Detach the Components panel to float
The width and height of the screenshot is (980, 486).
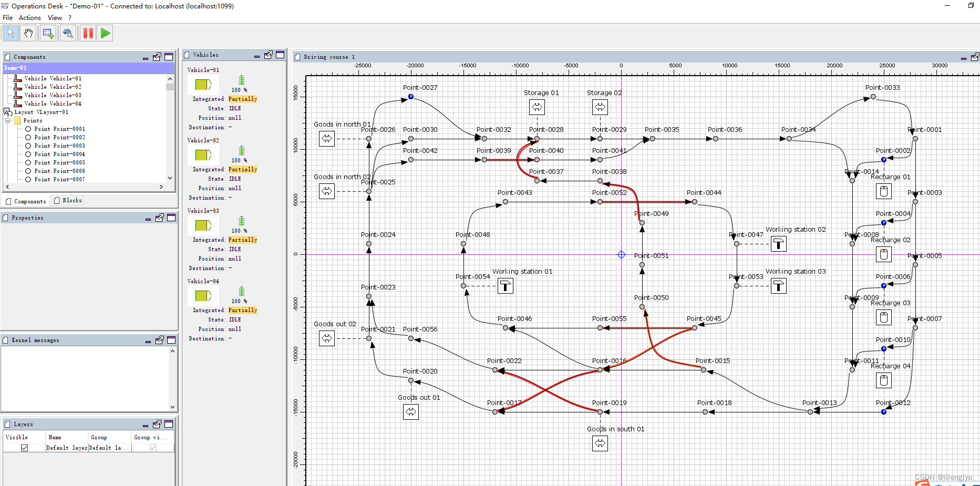coord(157,57)
